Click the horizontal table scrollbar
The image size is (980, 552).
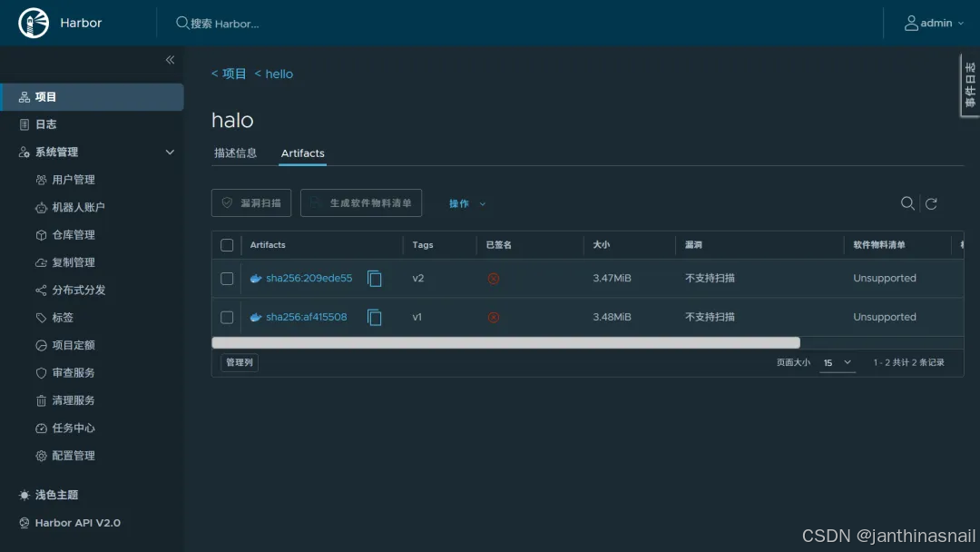tap(505, 342)
